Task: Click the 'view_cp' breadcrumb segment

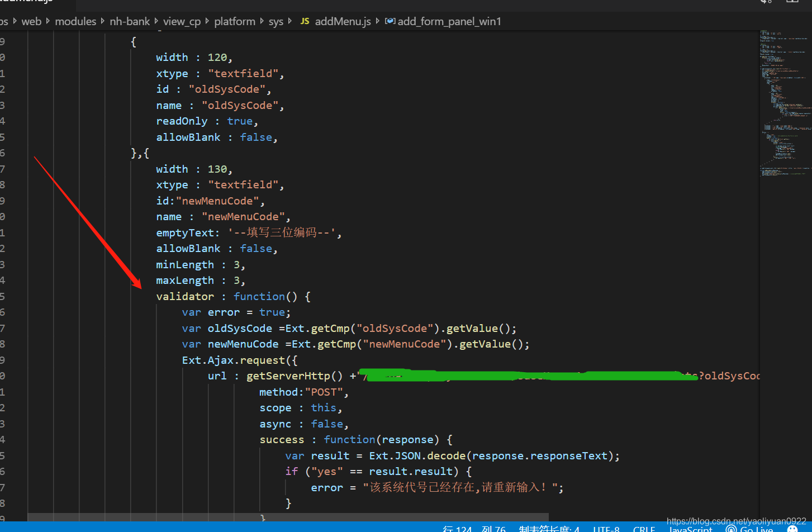Action: tap(182, 21)
